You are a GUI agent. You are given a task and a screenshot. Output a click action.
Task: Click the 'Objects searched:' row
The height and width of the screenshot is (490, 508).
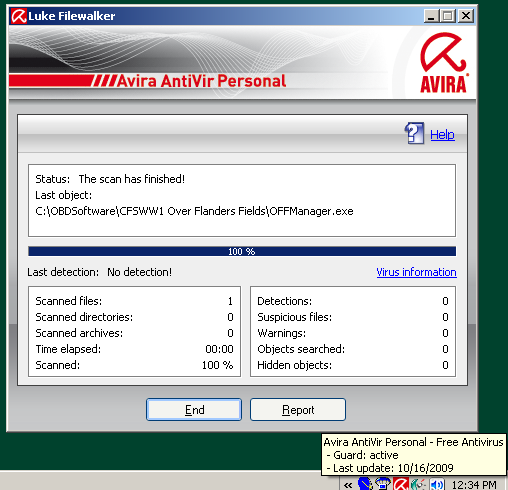click(x=353, y=349)
